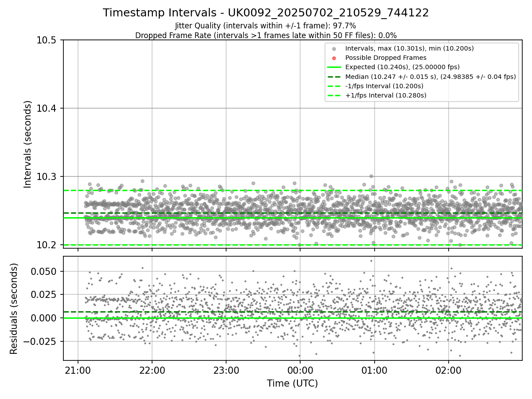The width and height of the screenshot is (532, 399).
Task: Click the 'Dropped Frame Rate' 0.0% subtitle line
Action: [x=266, y=35]
